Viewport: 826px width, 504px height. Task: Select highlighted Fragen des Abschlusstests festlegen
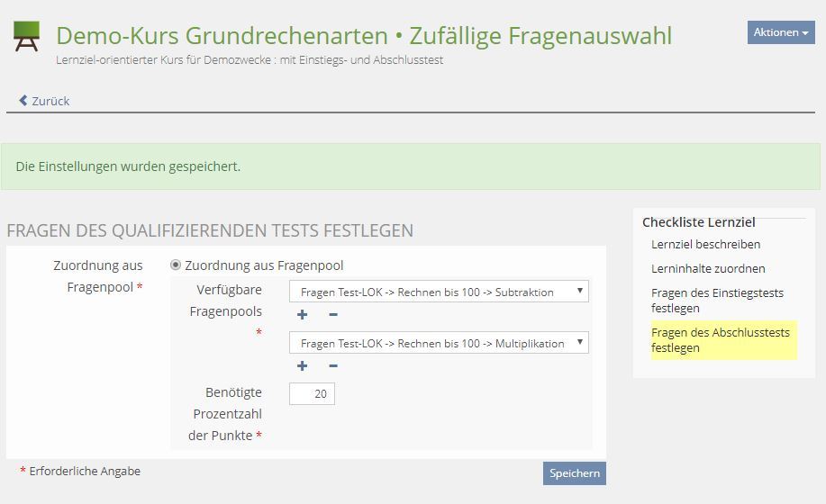pos(720,340)
